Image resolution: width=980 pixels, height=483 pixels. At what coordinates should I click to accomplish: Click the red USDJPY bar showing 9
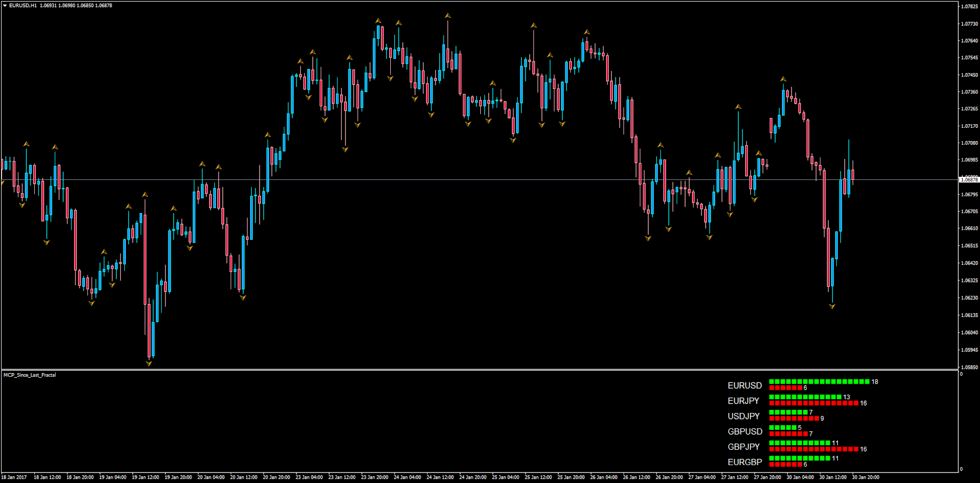(x=794, y=418)
